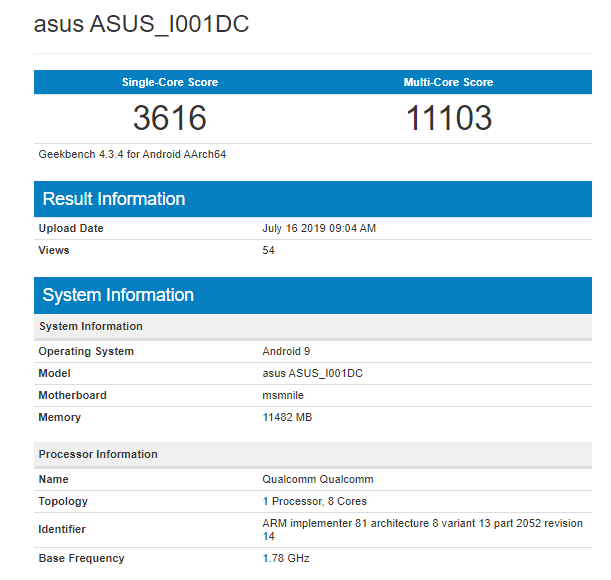Click the page title asus ASUS_I001DC
611x580 pixels.
tap(141, 24)
